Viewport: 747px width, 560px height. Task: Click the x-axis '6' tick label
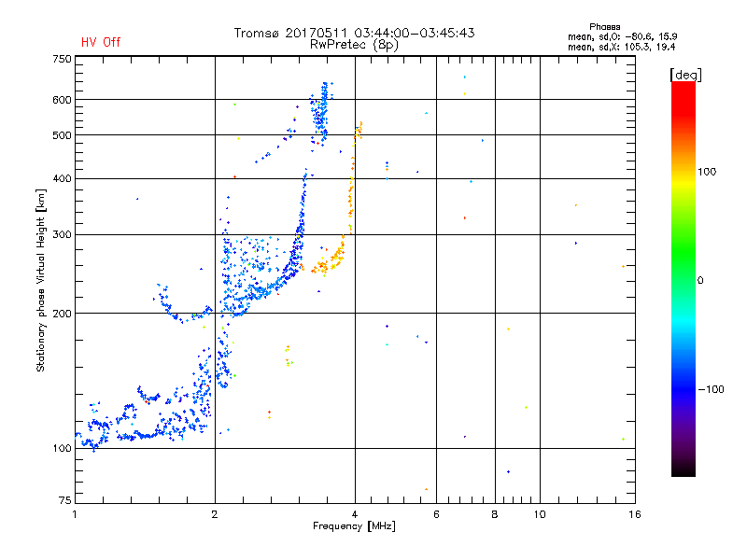[x=436, y=514]
